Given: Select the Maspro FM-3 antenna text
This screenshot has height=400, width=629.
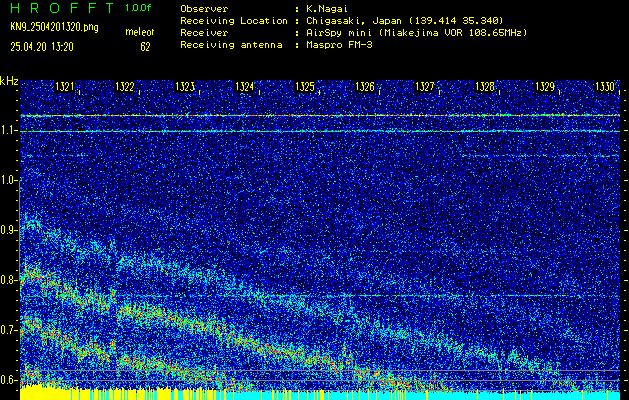Looking at the screenshot, I should (x=339, y=45).
